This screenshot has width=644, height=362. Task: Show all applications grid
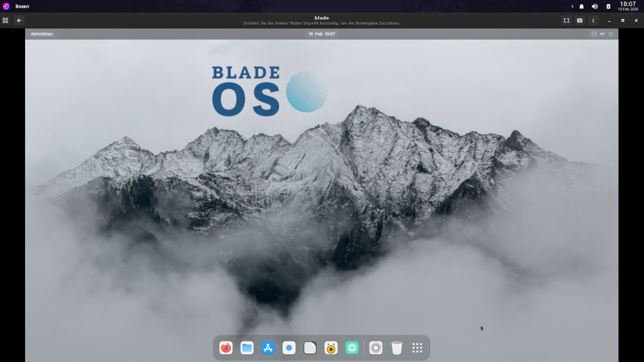point(417,348)
